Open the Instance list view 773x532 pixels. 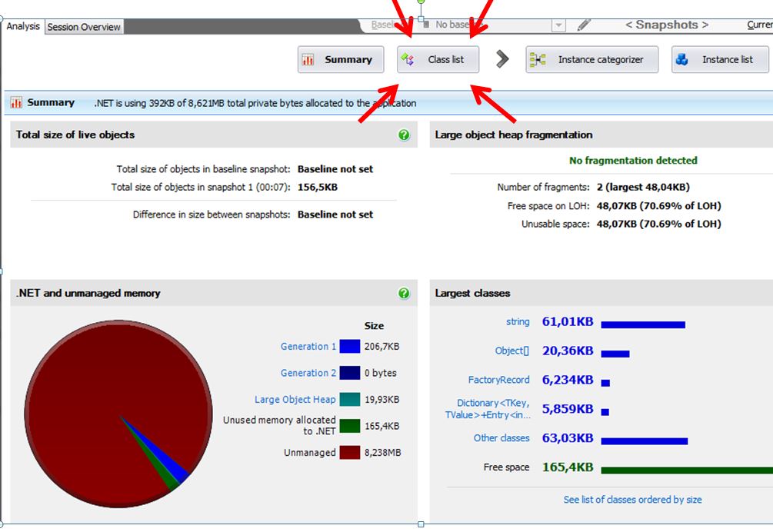tap(720, 60)
